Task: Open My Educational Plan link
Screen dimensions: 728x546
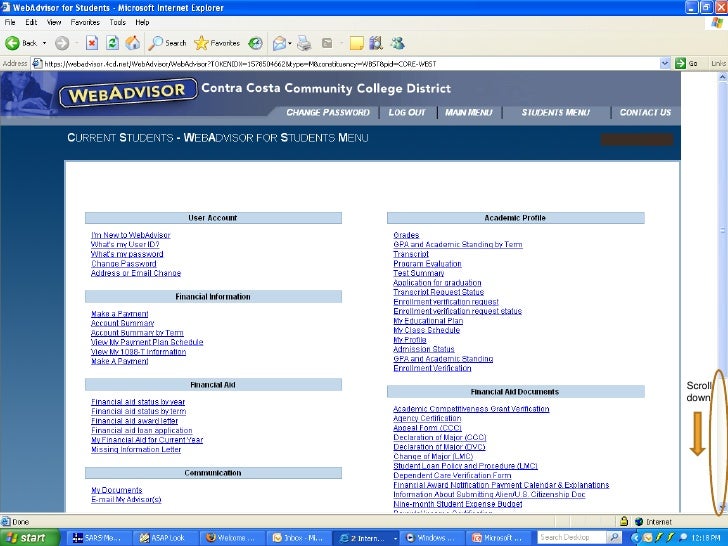Action: point(428,321)
